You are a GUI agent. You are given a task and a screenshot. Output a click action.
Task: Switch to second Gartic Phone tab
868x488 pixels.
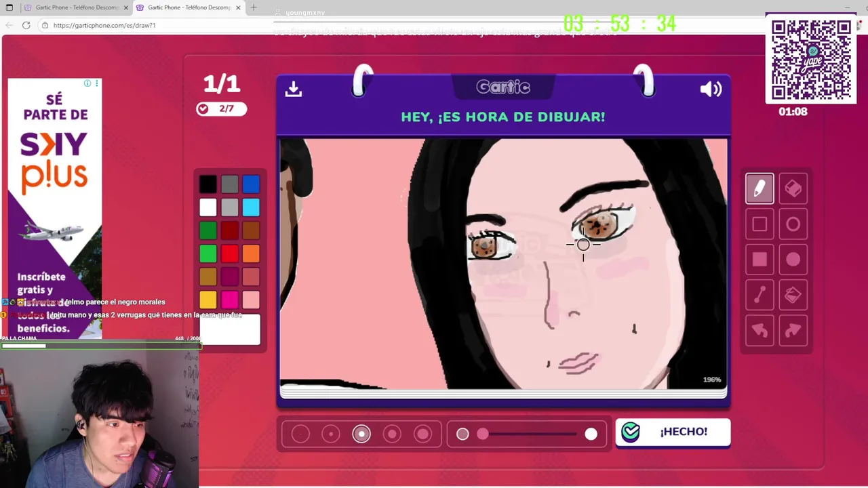[189, 7]
